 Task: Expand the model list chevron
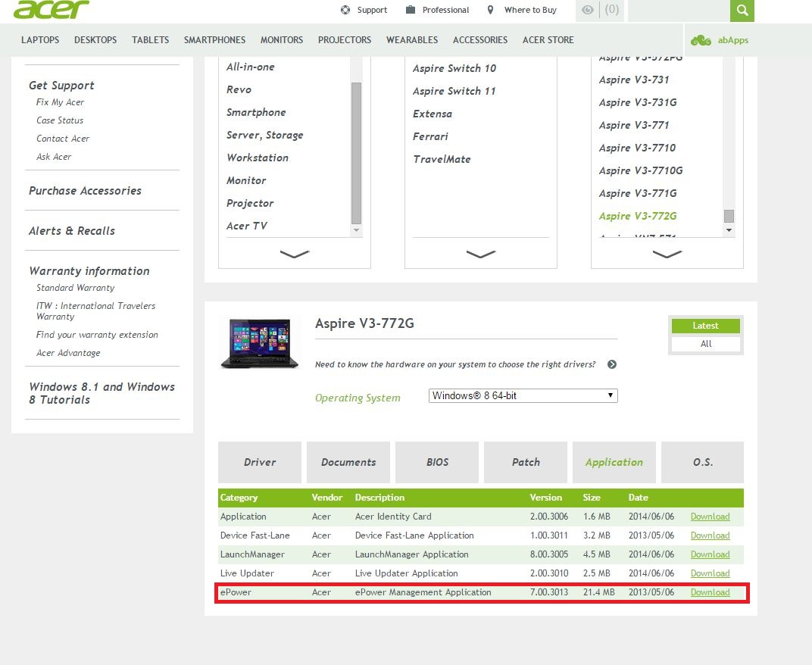click(667, 254)
